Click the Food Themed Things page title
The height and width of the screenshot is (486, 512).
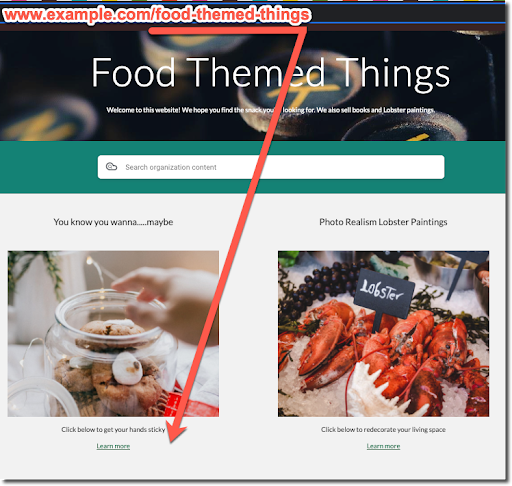coord(271,73)
